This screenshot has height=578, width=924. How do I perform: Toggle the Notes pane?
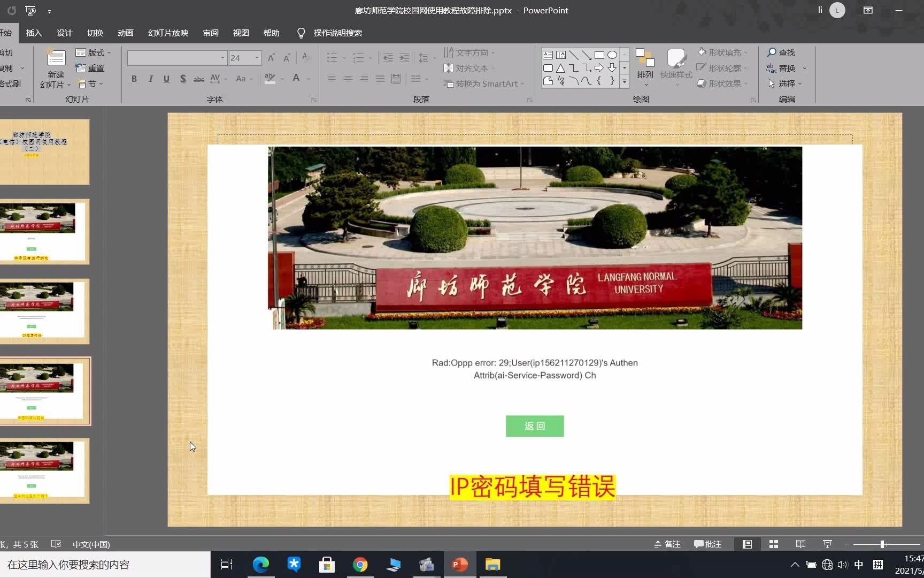[667, 544]
